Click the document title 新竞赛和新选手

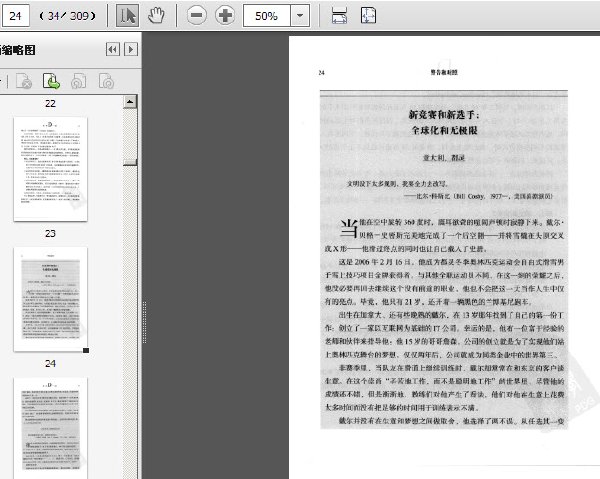[x=444, y=114]
